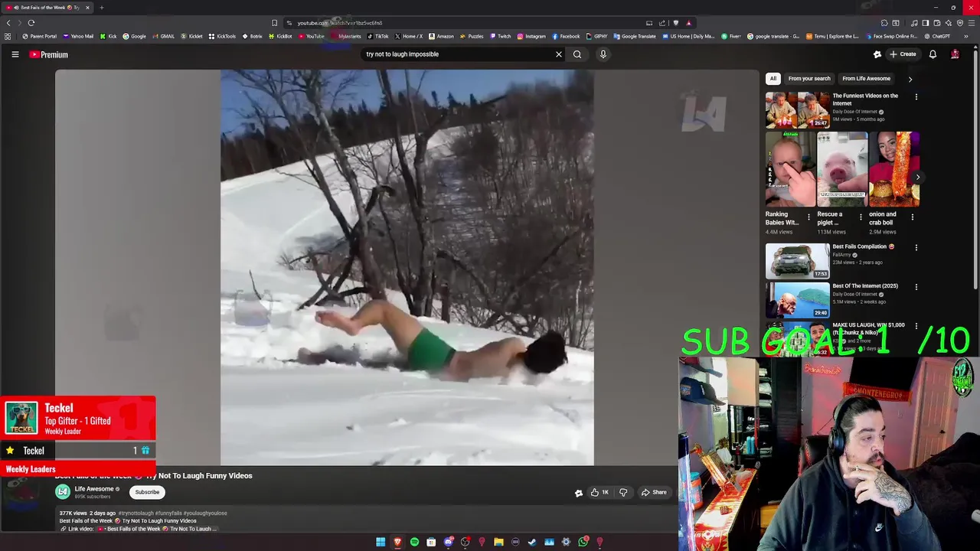Open Life Awesome channel avatar

pos(63,492)
